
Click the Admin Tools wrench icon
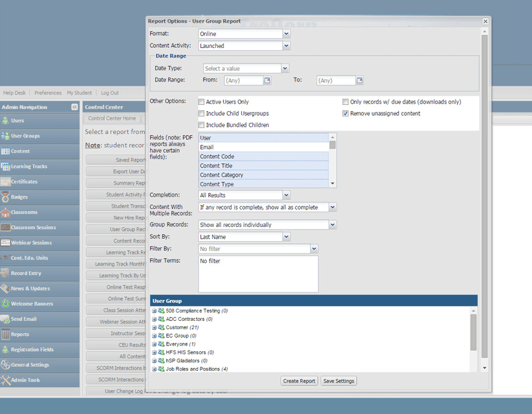[x=6, y=380]
